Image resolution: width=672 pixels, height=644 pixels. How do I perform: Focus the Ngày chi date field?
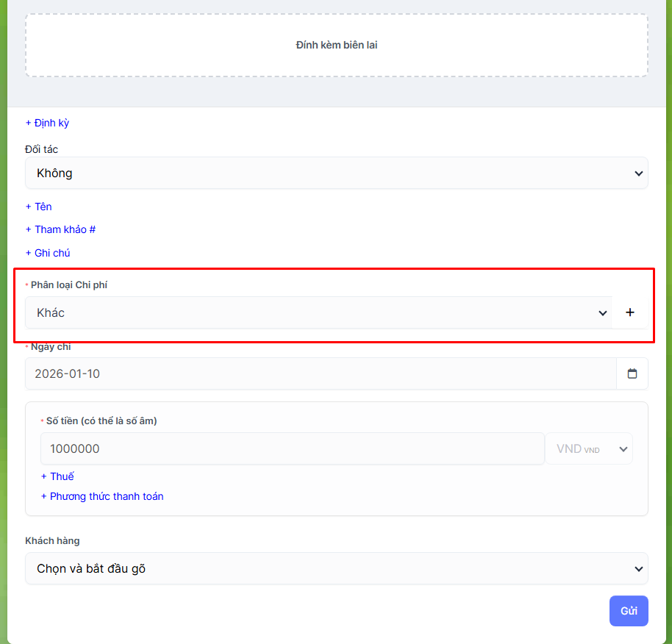coord(320,373)
